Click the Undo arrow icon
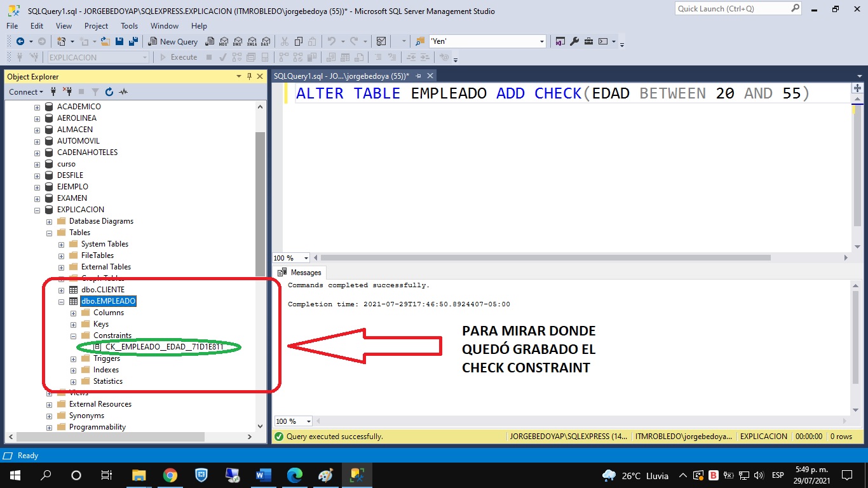Viewport: 868px width, 488px height. [331, 41]
